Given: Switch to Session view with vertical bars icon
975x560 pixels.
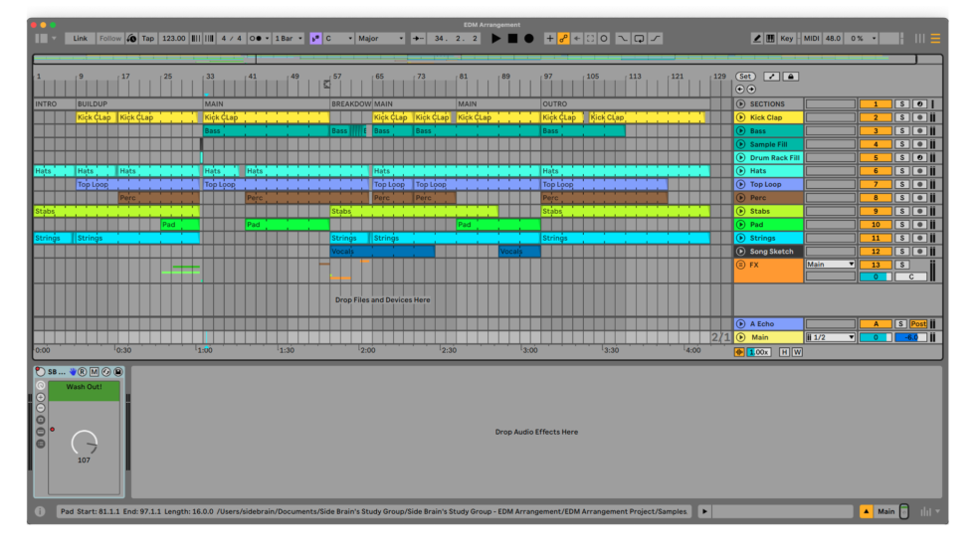Looking at the screenshot, I should pos(919,39).
